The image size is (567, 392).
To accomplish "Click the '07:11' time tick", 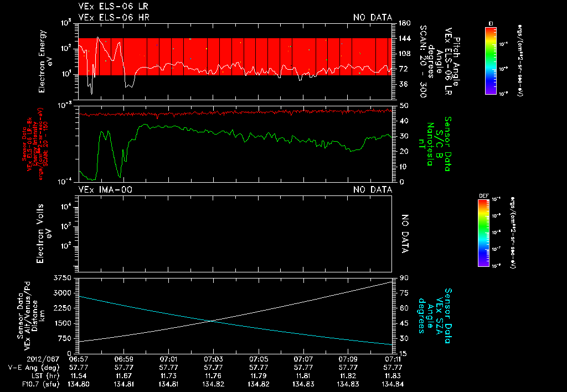I will pyautogui.click(x=393, y=359).
